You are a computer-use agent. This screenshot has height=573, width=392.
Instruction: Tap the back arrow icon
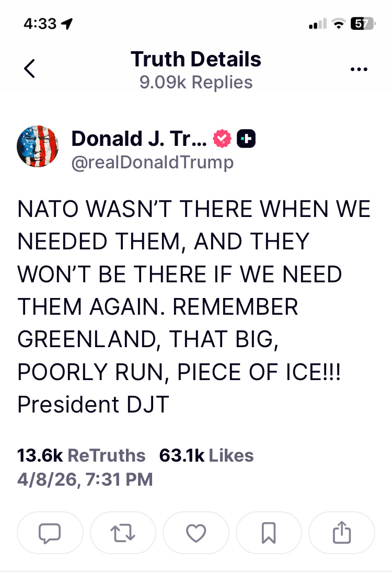(30, 68)
